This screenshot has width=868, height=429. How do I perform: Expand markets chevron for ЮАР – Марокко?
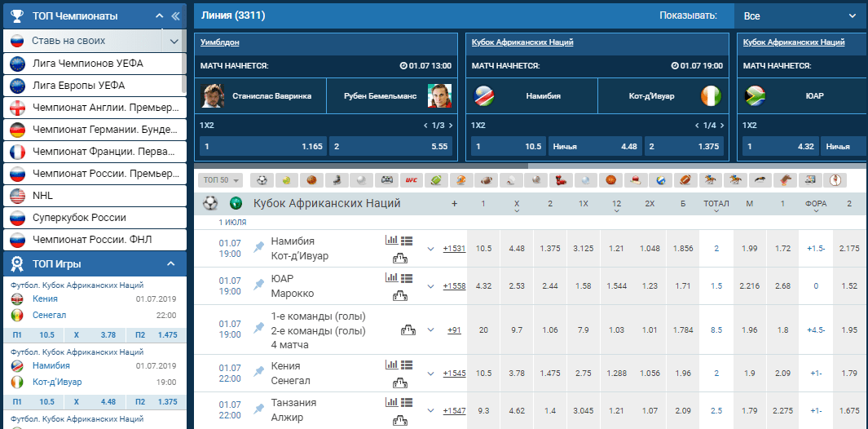point(430,286)
